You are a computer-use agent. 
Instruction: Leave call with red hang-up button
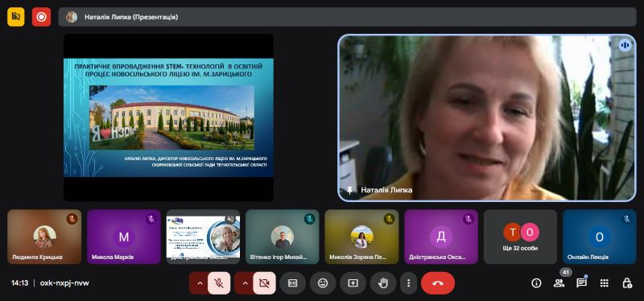pos(438,283)
